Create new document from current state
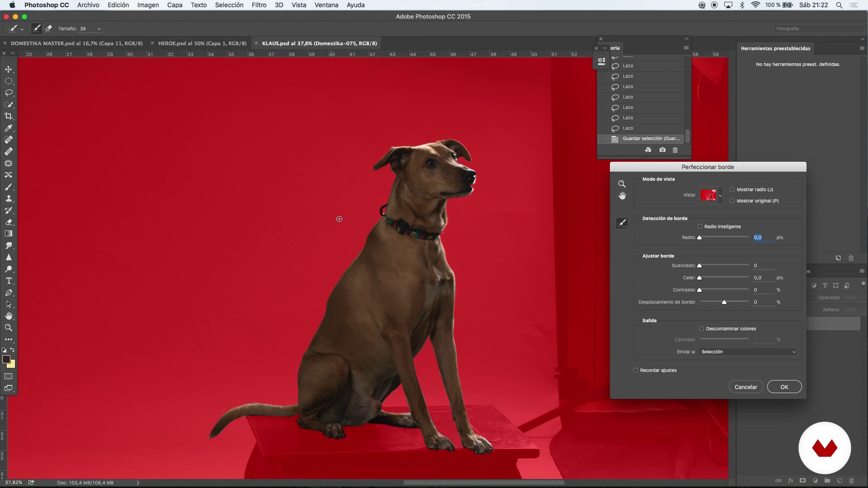Screen dimensions: 868x488 648,150
